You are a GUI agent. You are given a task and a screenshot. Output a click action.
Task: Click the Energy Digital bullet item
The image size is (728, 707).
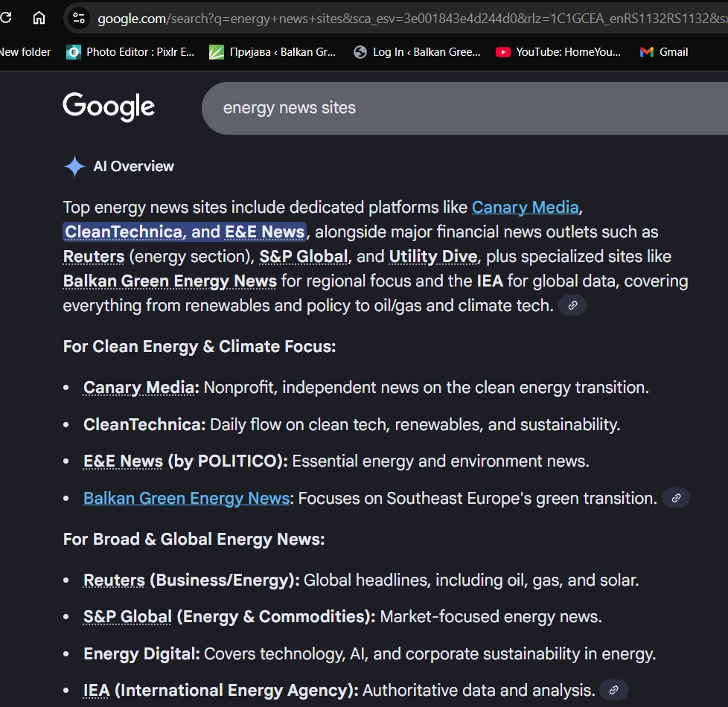(x=369, y=653)
